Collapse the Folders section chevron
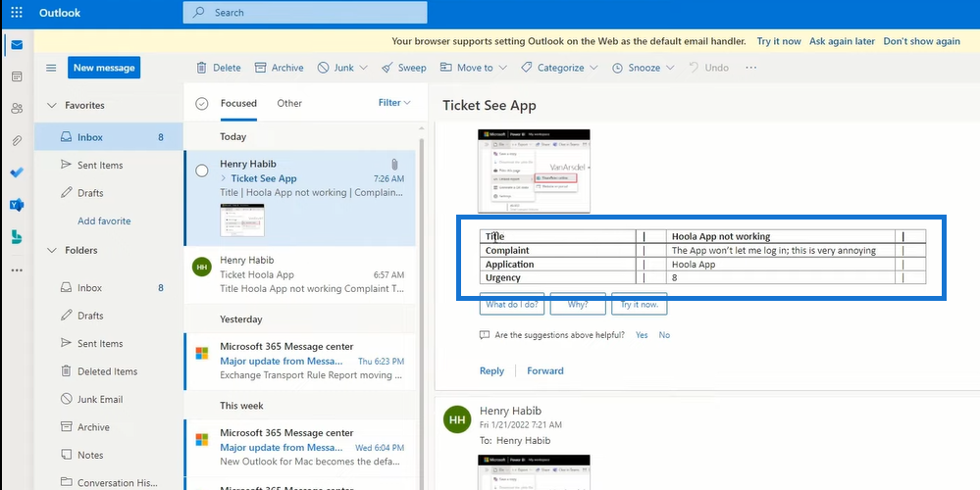The width and height of the screenshot is (980, 490). coord(52,250)
